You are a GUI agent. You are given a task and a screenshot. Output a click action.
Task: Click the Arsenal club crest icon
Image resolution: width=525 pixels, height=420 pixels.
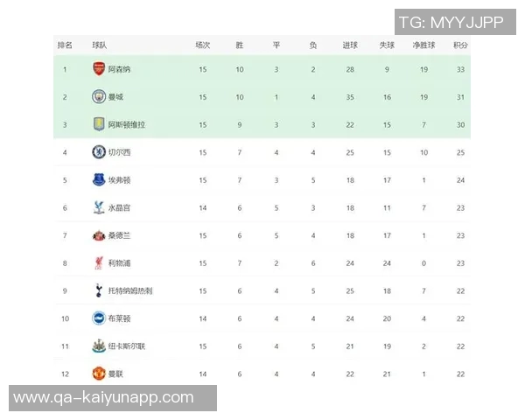[x=99, y=69]
